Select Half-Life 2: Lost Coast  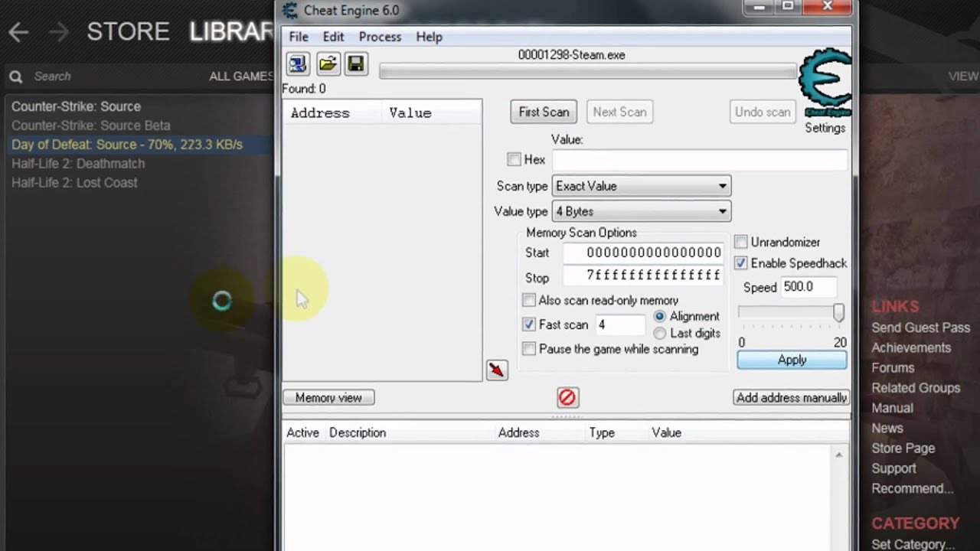click(74, 183)
